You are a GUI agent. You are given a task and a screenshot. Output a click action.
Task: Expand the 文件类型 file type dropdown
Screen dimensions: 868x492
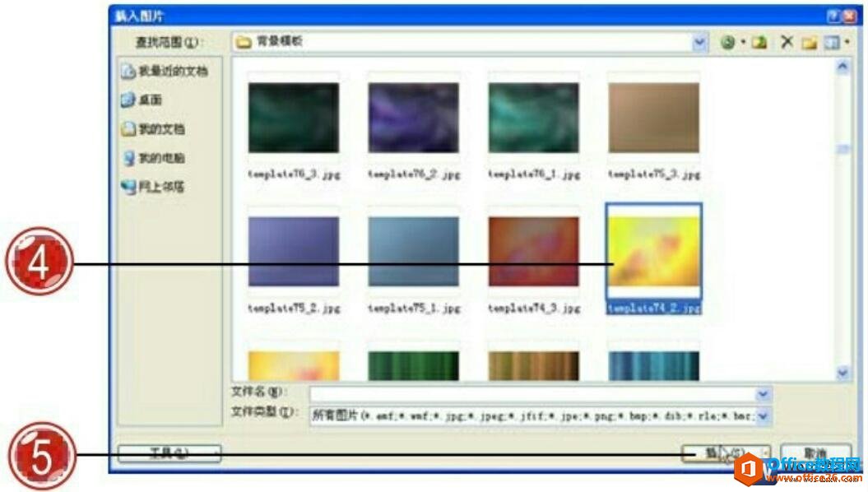[x=764, y=417]
